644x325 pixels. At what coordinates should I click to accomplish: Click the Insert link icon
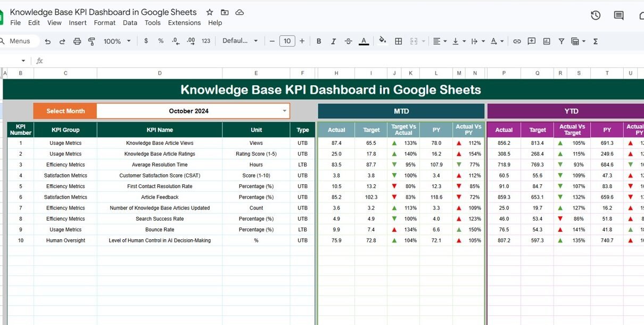pyautogui.click(x=517, y=41)
